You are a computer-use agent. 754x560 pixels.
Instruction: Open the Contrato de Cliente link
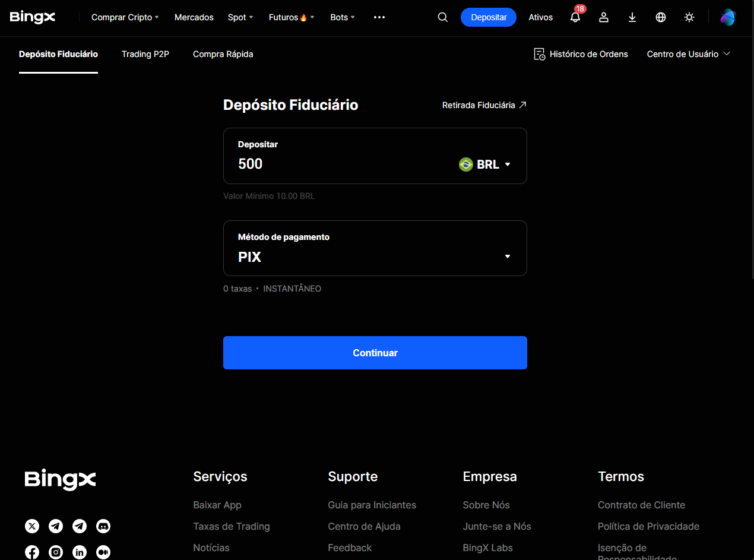(x=642, y=505)
